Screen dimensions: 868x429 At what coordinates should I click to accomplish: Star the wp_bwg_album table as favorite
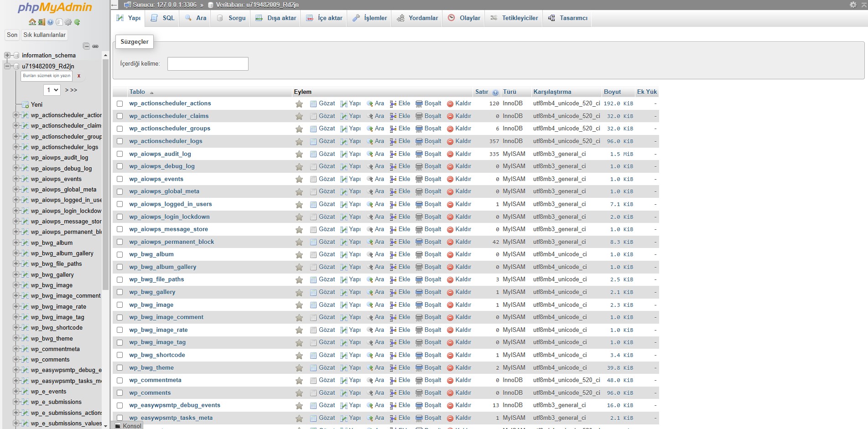(x=299, y=254)
